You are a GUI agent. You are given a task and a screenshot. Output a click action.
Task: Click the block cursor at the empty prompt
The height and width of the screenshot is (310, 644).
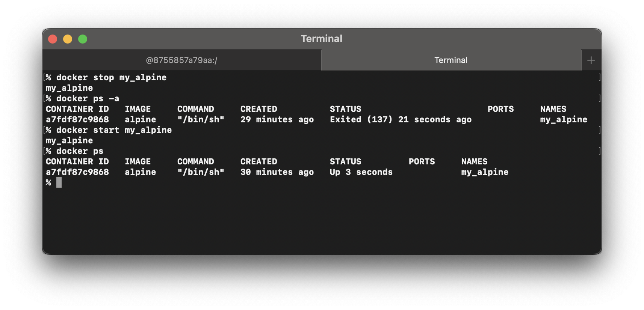(x=59, y=183)
